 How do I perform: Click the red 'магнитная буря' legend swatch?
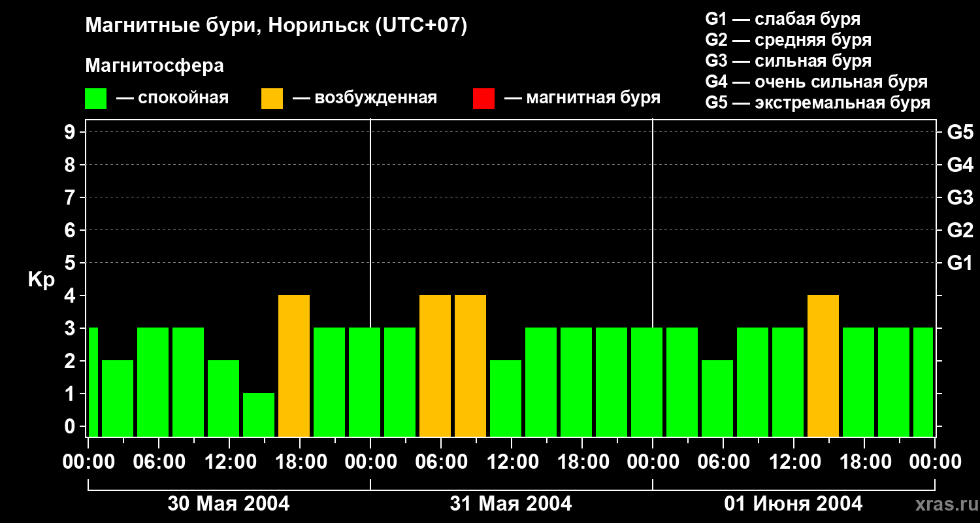click(x=483, y=98)
